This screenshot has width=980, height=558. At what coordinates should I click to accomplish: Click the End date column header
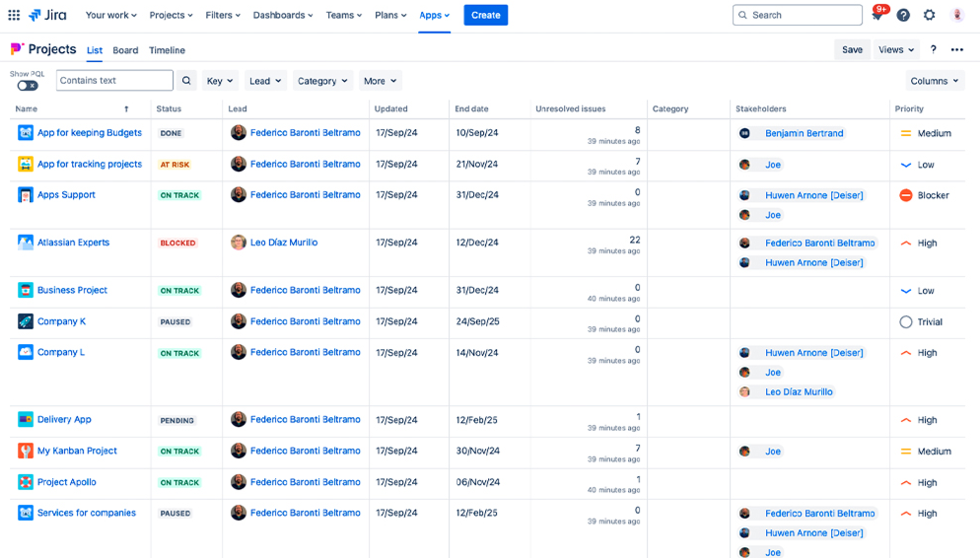tap(471, 108)
